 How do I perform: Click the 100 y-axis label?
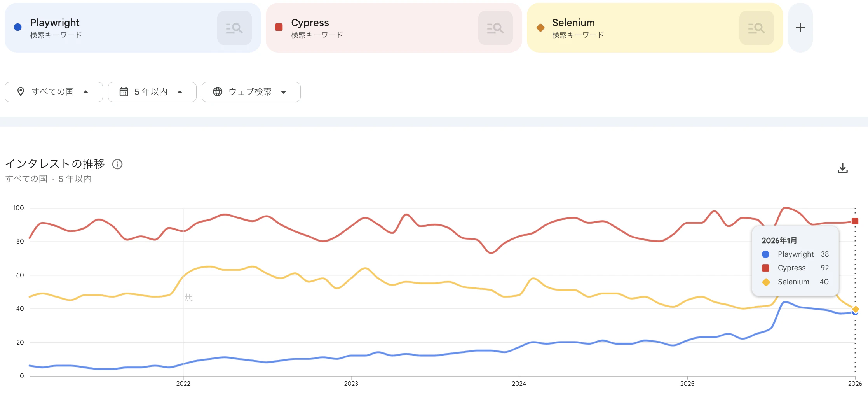18,208
